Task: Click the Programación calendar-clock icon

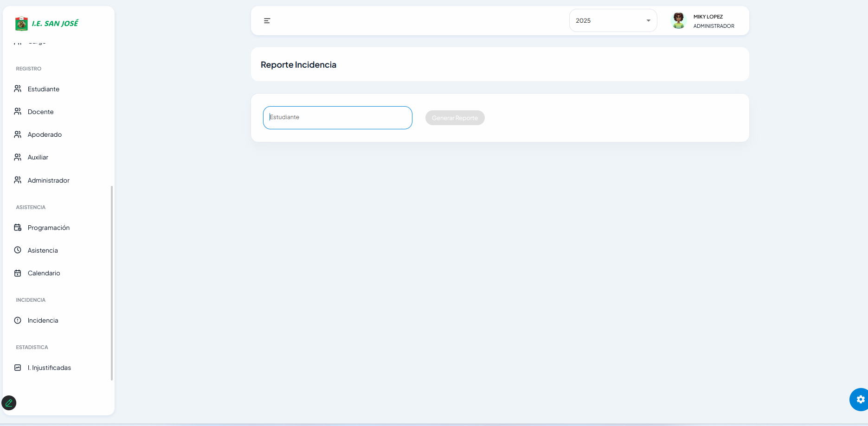Action: pyautogui.click(x=18, y=228)
